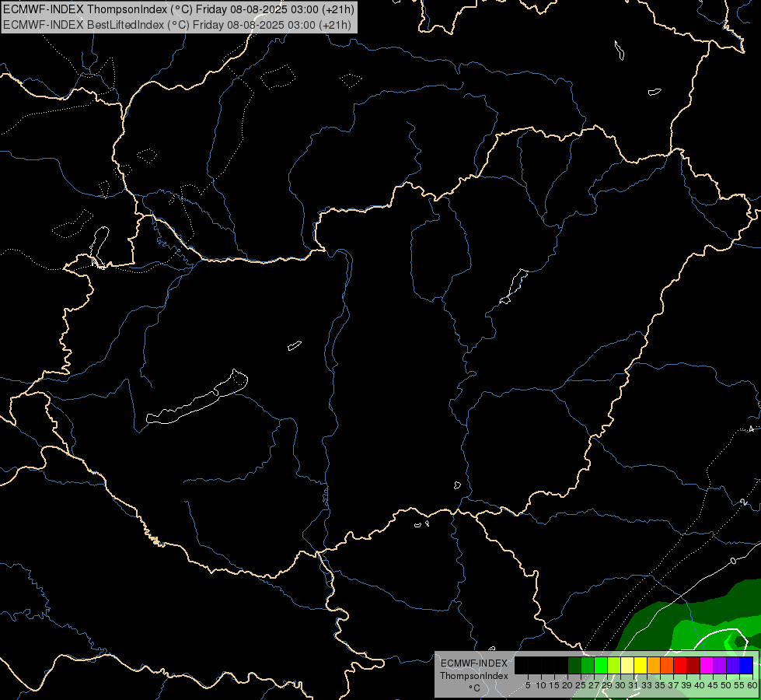Select the indigo 50–55 legend swatch

pos(733,666)
